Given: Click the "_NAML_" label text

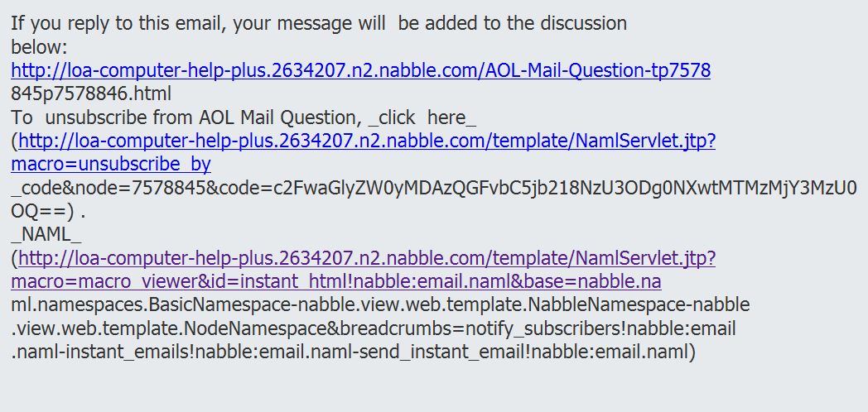Looking at the screenshot, I should [46, 234].
